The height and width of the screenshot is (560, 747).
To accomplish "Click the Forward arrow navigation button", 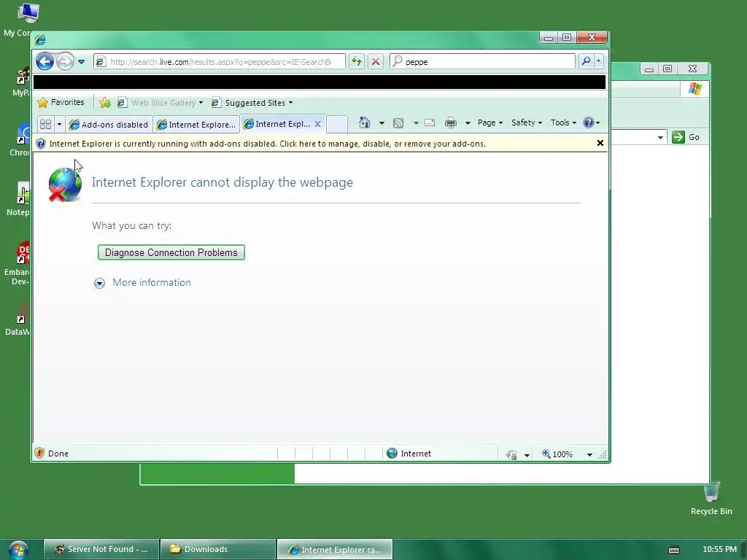I will click(x=65, y=61).
